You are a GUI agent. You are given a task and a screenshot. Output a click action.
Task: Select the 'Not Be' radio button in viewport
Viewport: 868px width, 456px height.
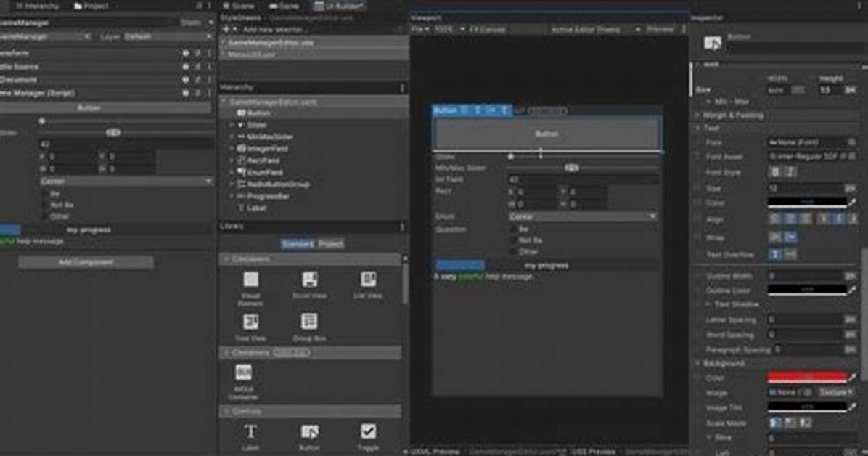tap(513, 240)
